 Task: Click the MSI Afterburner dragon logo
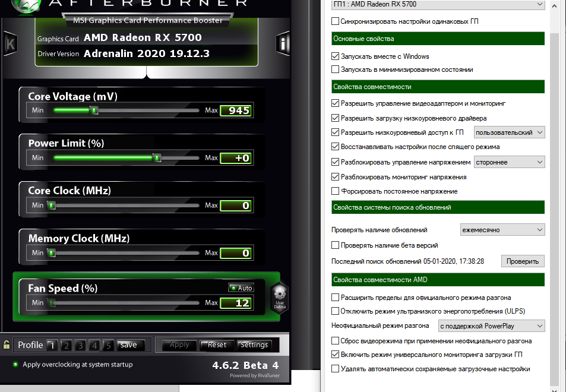(x=26, y=7)
